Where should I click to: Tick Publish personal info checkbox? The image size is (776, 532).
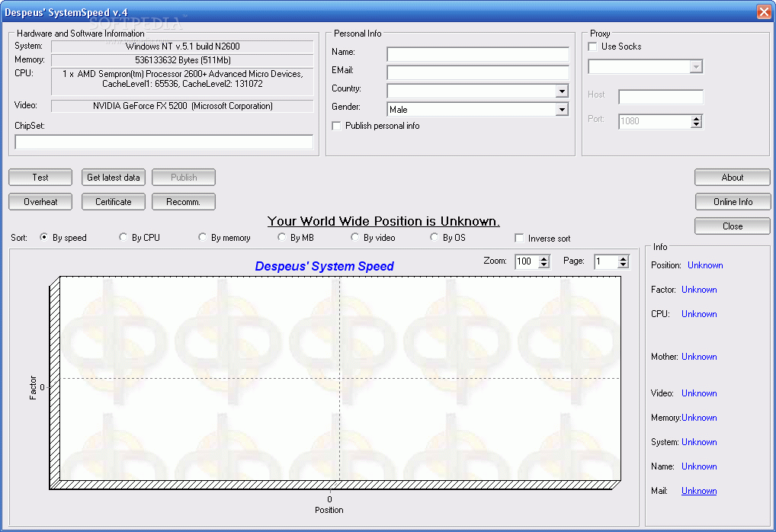coord(336,126)
